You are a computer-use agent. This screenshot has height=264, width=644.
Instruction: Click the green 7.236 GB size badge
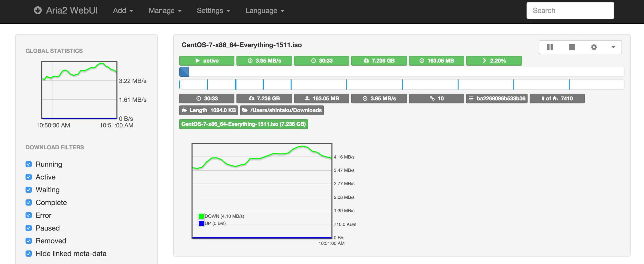point(379,61)
